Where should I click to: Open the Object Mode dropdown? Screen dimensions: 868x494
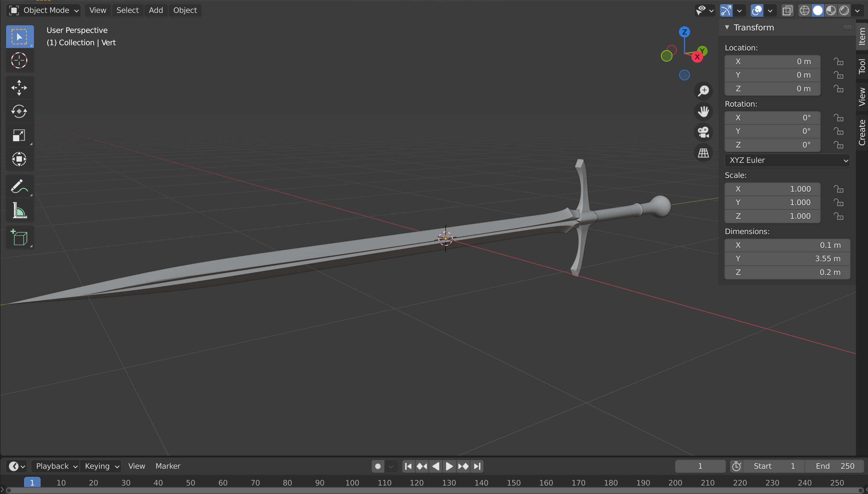tap(43, 10)
